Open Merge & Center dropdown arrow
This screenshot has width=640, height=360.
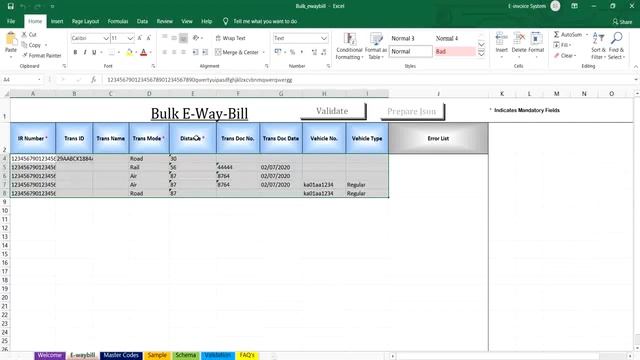point(264,52)
